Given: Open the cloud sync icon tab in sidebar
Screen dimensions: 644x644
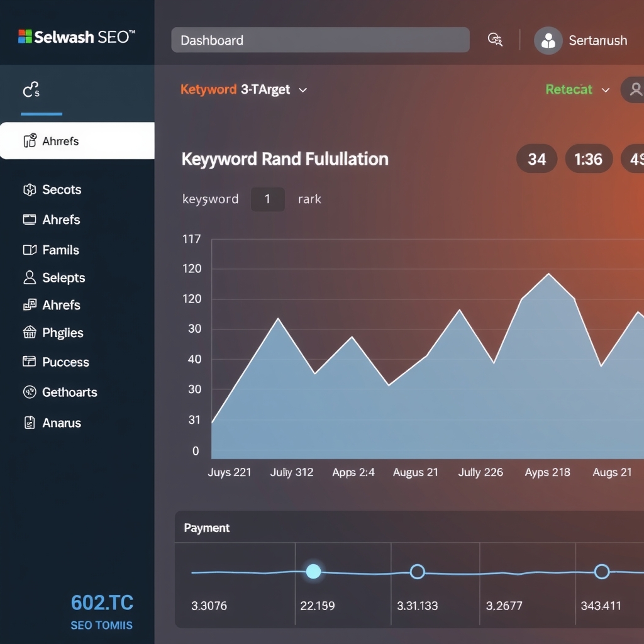Looking at the screenshot, I should [31, 89].
